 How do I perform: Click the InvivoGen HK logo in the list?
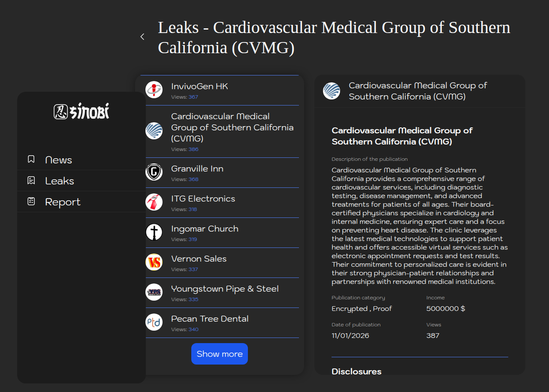coord(154,90)
